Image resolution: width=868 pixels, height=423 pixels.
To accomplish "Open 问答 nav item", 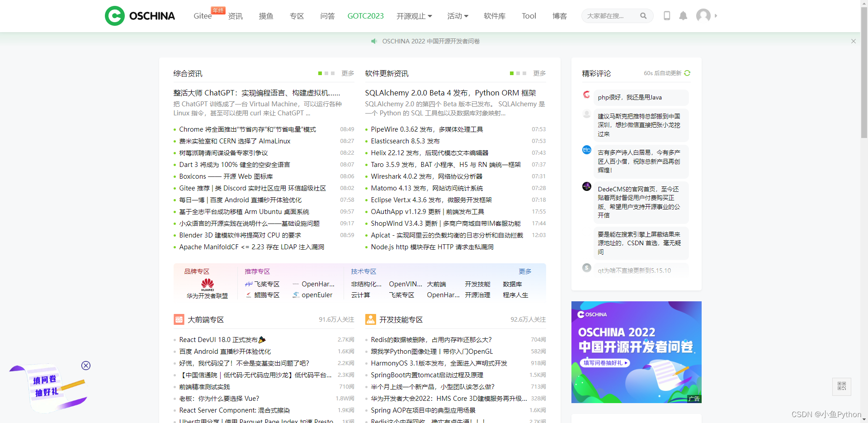I will (x=327, y=16).
